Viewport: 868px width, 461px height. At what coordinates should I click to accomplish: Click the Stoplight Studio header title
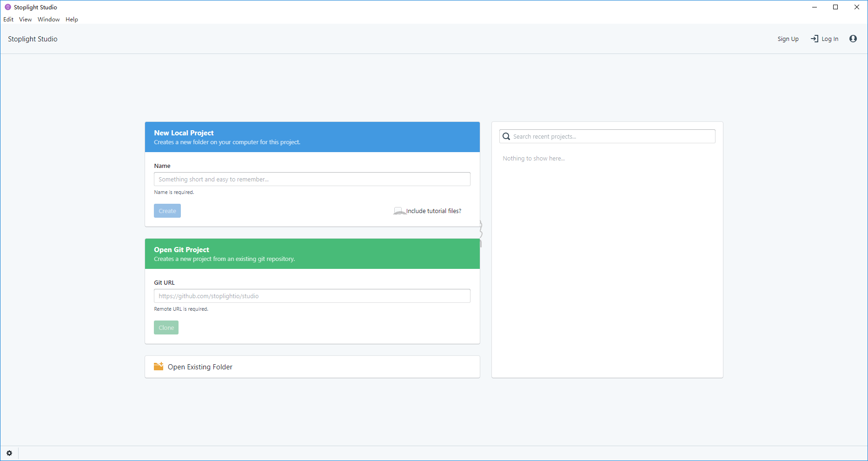[x=33, y=39]
